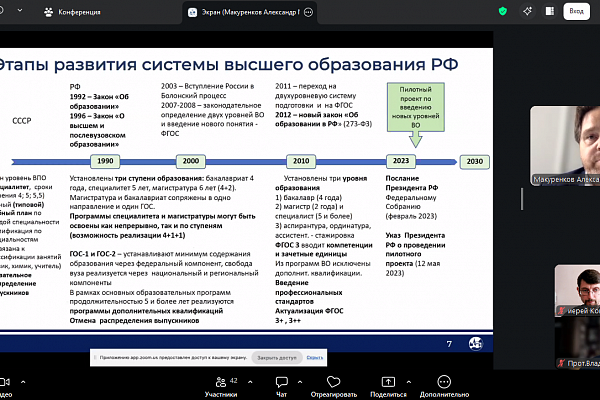Click text 'ГОС-1 и ГОС-2'
Viewport: 600px width, 400px height.
[93, 254]
